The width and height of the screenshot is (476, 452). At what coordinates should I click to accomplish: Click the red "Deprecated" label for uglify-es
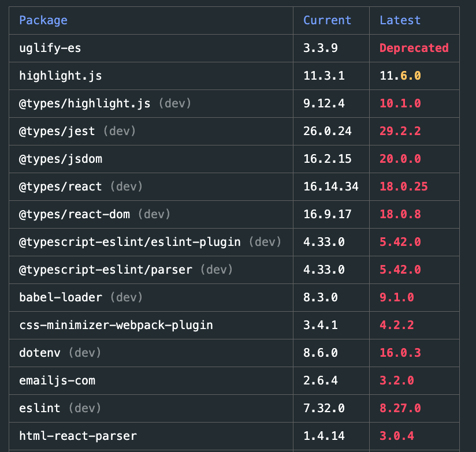414,48
